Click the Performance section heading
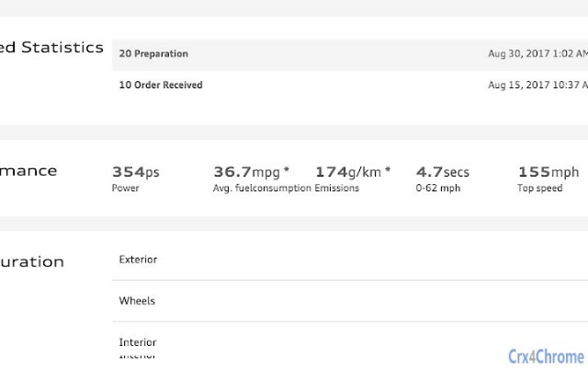 [x=28, y=170]
